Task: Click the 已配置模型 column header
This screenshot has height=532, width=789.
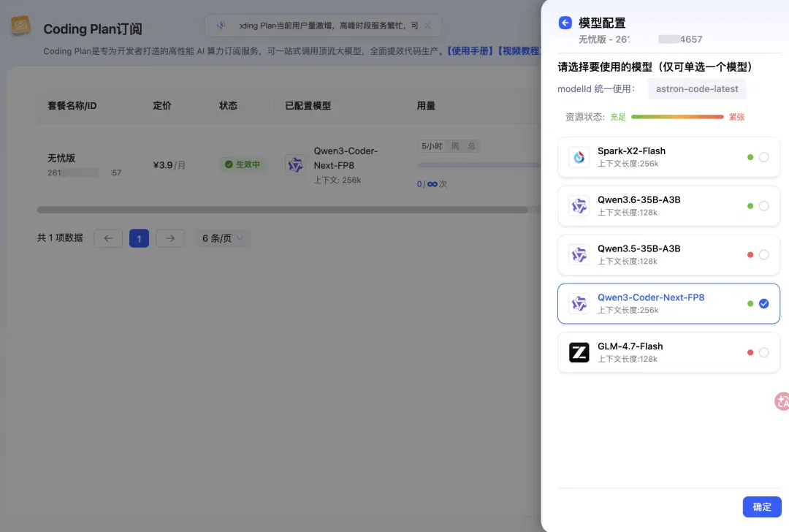Action: click(x=308, y=106)
